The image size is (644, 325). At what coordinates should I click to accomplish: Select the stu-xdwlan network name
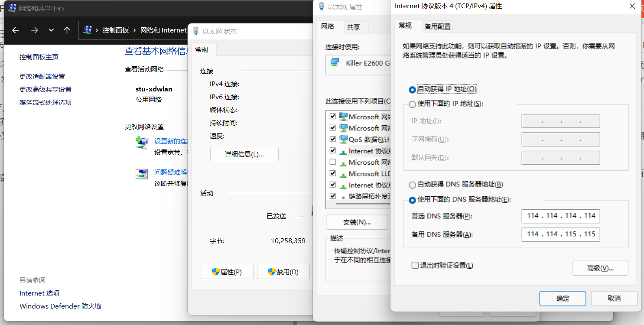[154, 89]
